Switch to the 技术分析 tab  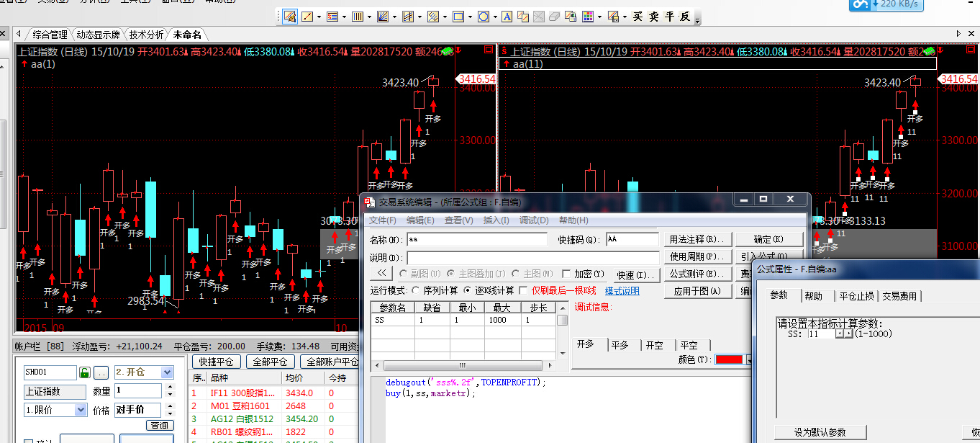tap(146, 35)
